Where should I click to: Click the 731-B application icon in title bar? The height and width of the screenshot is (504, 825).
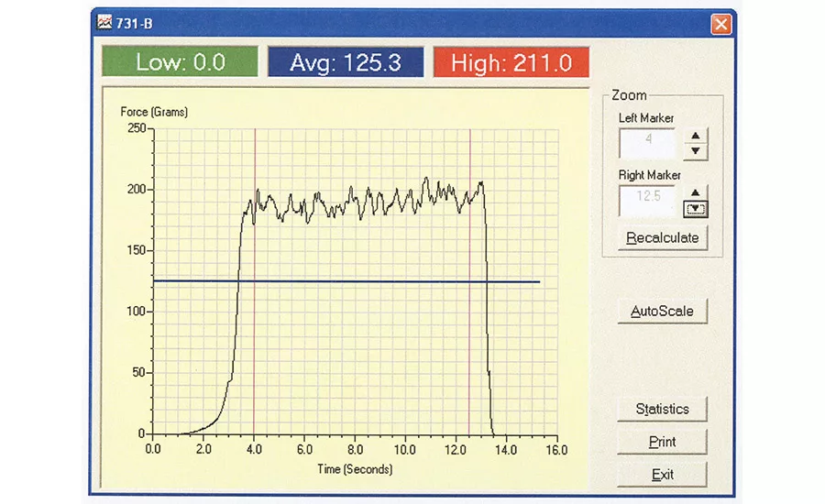(103, 23)
